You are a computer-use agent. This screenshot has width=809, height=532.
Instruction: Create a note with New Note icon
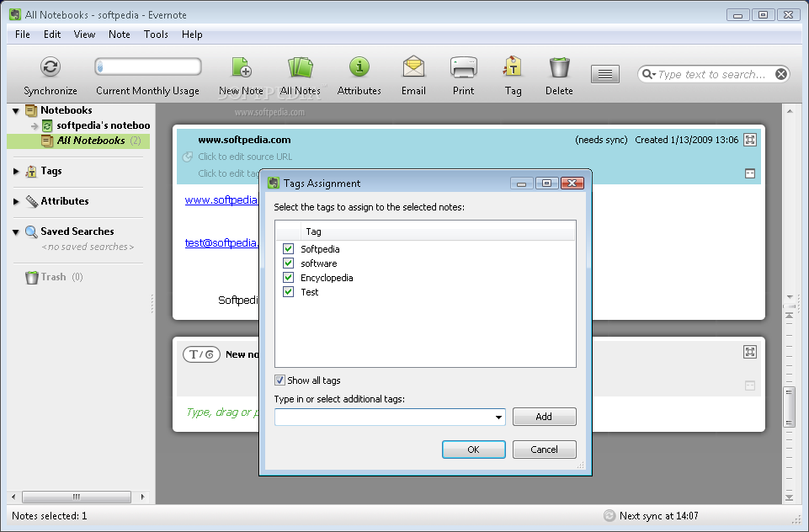click(241, 66)
